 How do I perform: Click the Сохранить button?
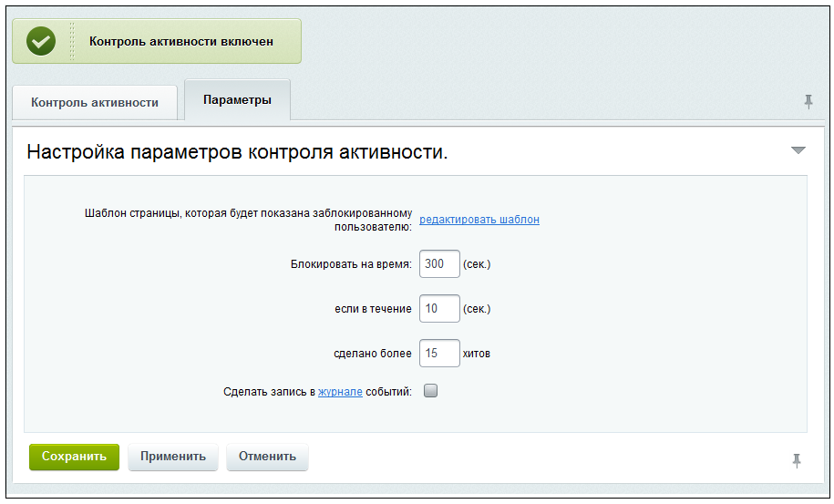coord(74,457)
